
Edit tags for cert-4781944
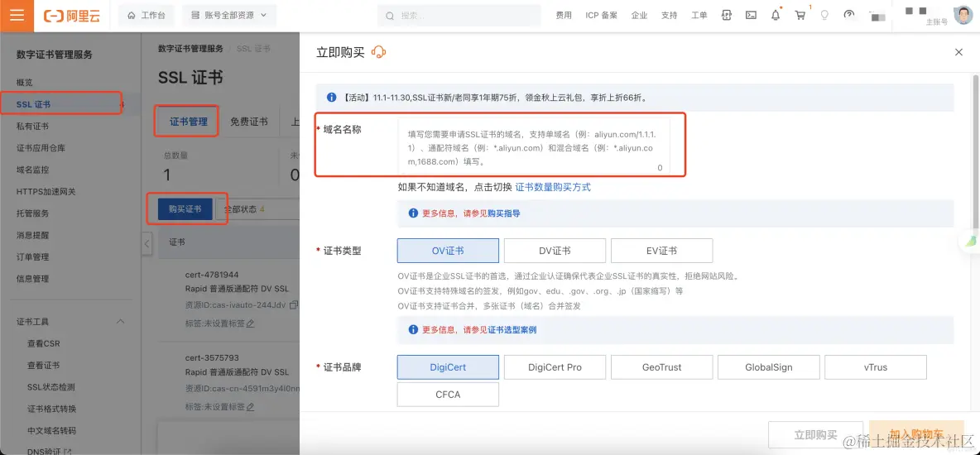tap(251, 323)
